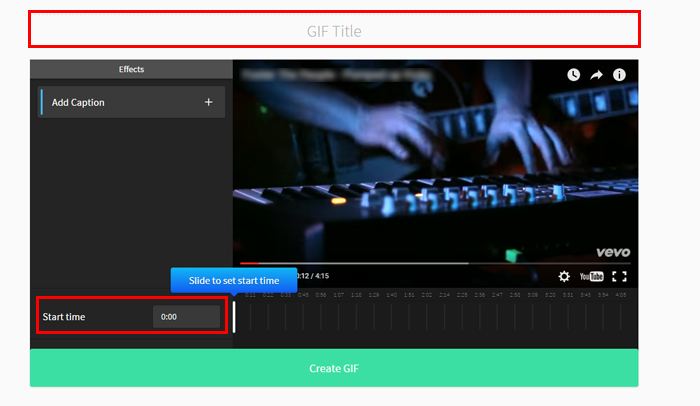This screenshot has width=700, height=406.
Task: Click the video progress bar
Action: [x=435, y=263]
